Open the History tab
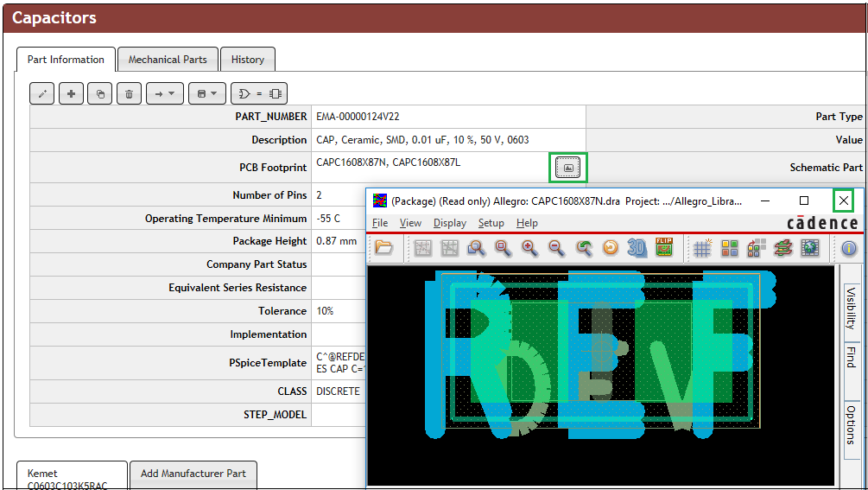Image resolution: width=868 pixels, height=490 pixels. click(x=248, y=60)
